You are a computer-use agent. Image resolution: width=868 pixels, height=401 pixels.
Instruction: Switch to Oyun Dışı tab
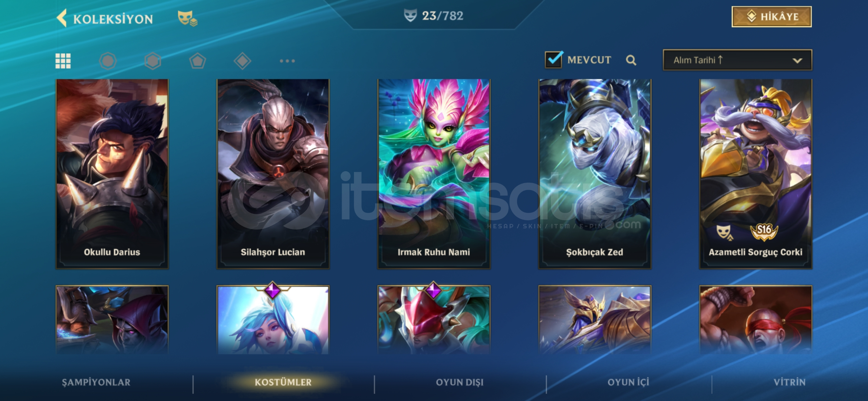(460, 382)
